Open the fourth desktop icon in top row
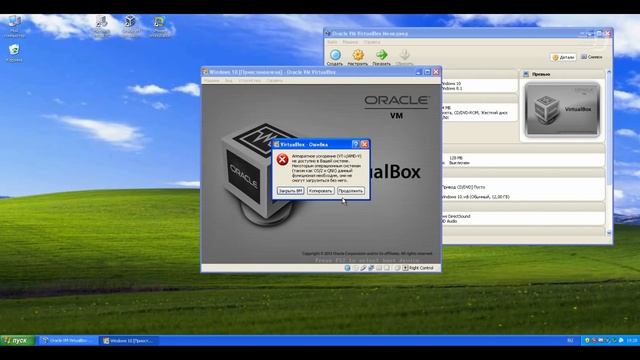The image size is (640, 360). click(x=160, y=26)
